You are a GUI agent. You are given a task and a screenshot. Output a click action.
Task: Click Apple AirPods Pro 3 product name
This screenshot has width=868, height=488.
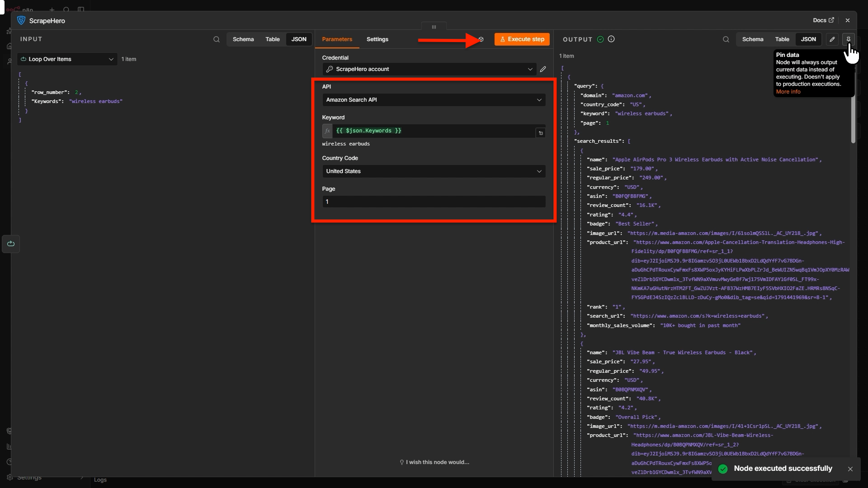(715, 160)
